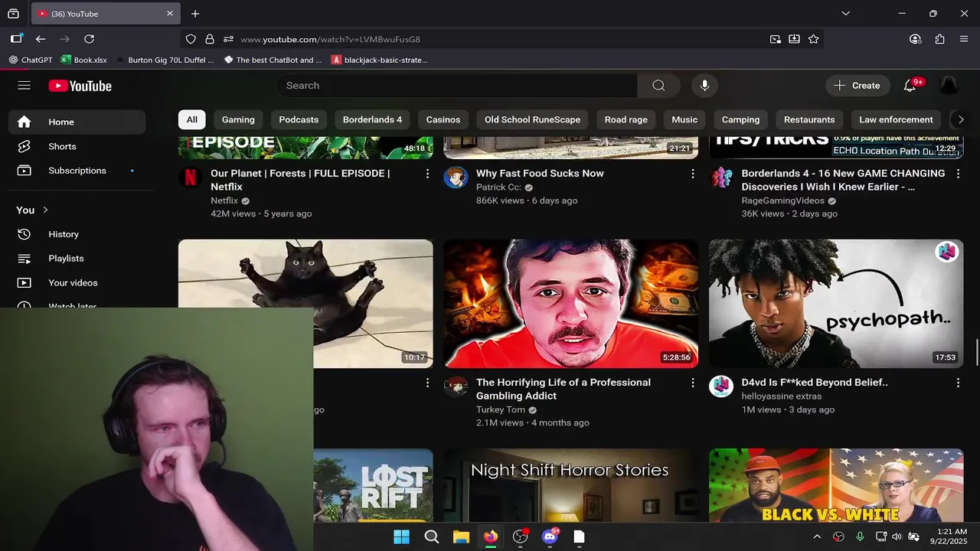This screenshot has width=980, height=551.
Task: Open the account avatar menu
Action: tap(949, 86)
